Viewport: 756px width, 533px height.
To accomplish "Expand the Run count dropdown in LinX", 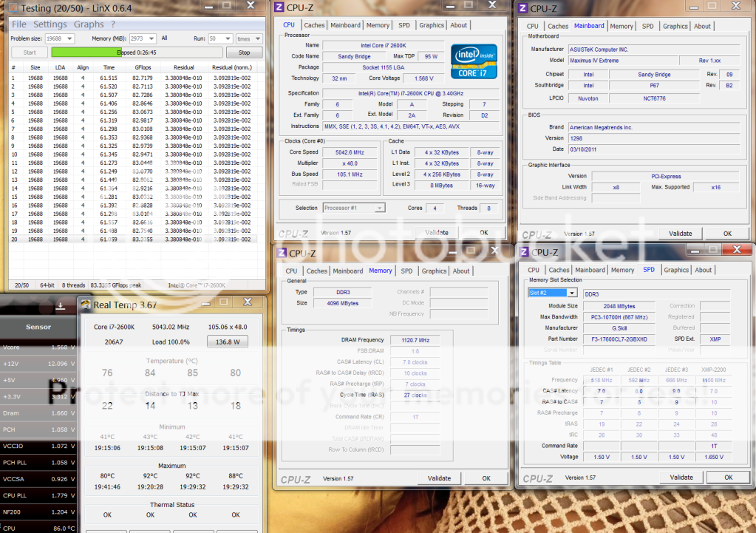I will (228, 38).
